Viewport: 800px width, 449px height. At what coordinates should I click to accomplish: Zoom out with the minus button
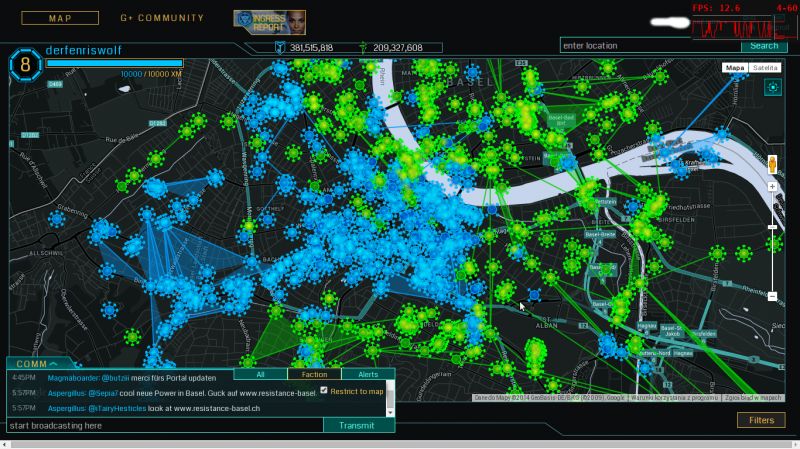pyautogui.click(x=772, y=296)
